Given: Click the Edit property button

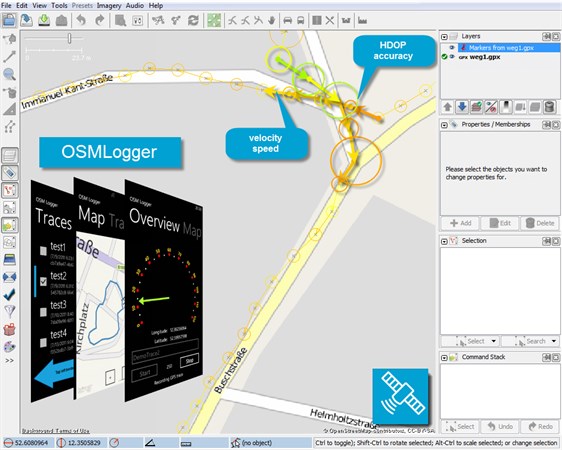Looking at the screenshot, I should pyautogui.click(x=500, y=223).
